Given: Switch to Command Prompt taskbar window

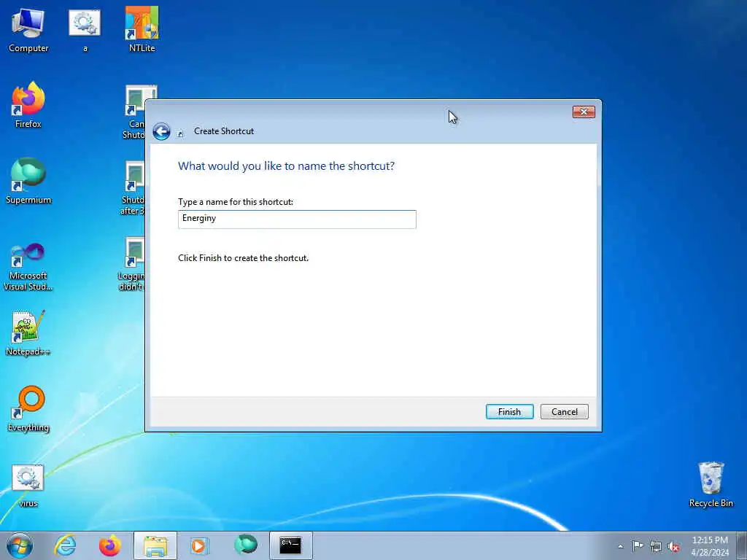Looking at the screenshot, I should pyautogui.click(x=290, y=545).
